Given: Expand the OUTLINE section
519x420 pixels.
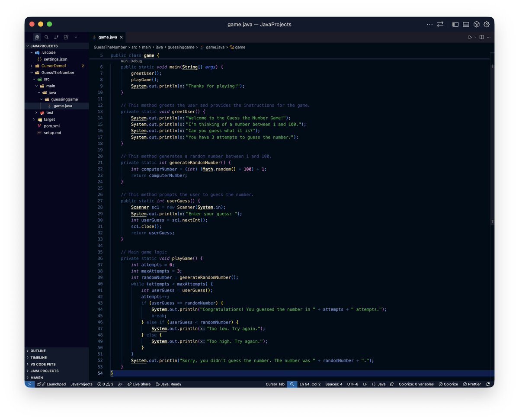Looking at the screenshot, I should 57,351.
